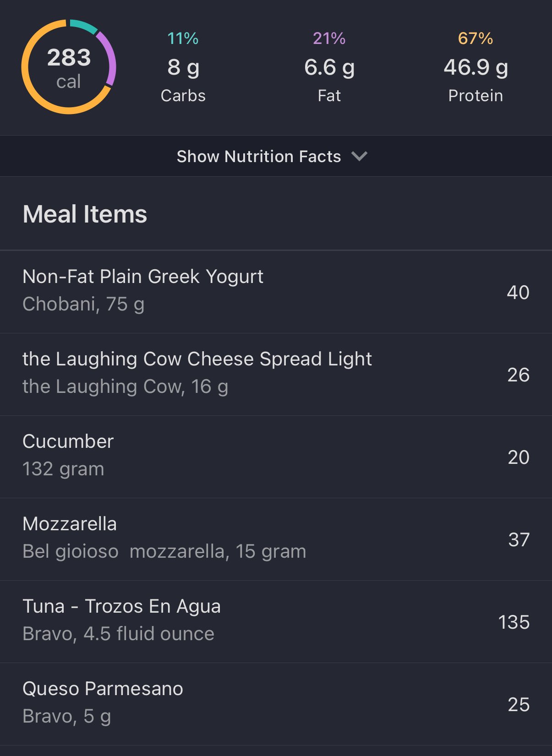
Task: Click the Meal Items heading
Action: click(85, 214)
